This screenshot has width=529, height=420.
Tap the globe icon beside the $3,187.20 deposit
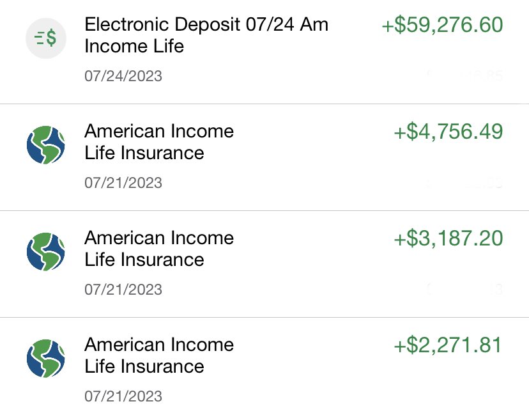pos(46,251)
